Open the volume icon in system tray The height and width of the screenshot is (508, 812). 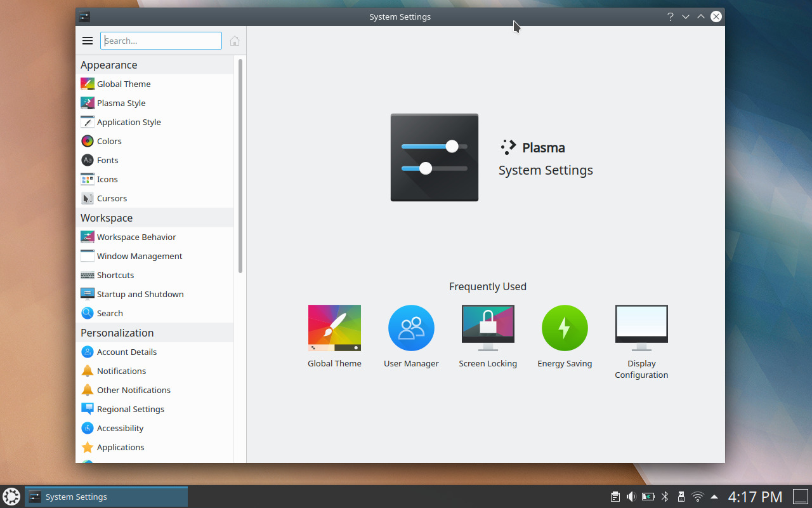pos(631,497)
